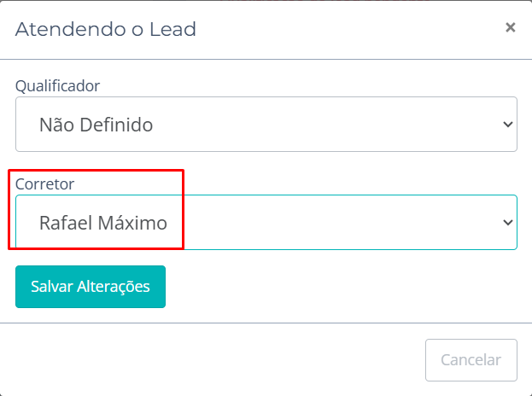
Task: Click the Qualificador field label
Action: (57, 85)
